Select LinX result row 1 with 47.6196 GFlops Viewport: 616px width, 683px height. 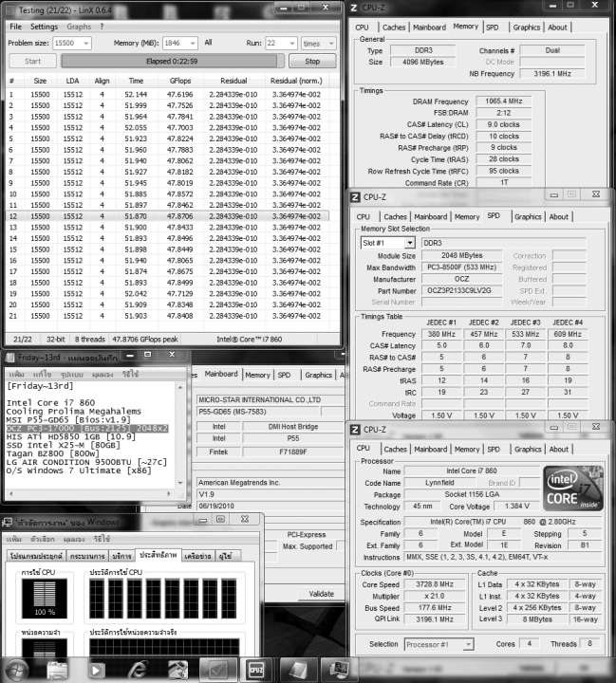167,95
